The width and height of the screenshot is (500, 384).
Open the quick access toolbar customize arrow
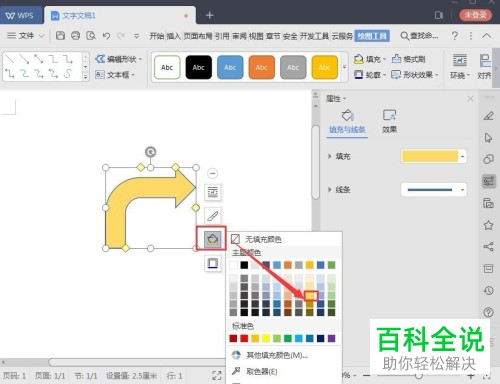(136, 36)
